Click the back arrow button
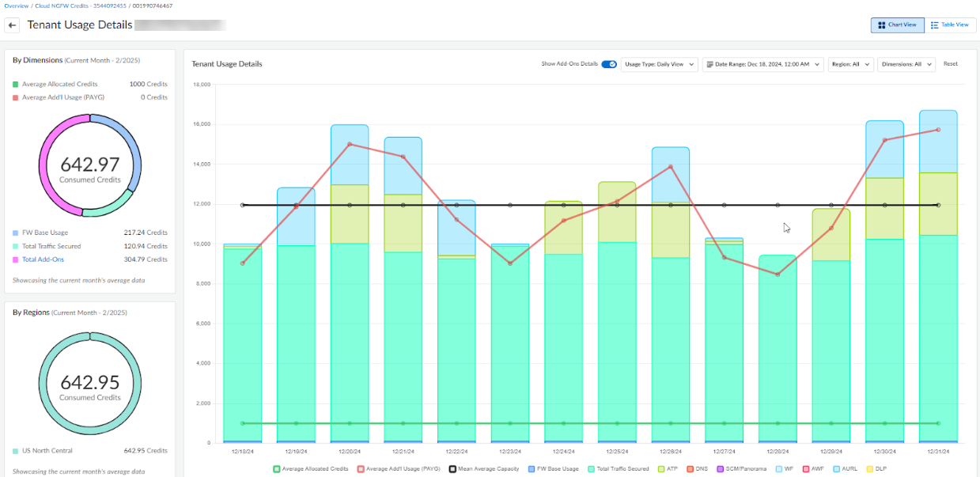980x477 pixels. tap(13, 25)
